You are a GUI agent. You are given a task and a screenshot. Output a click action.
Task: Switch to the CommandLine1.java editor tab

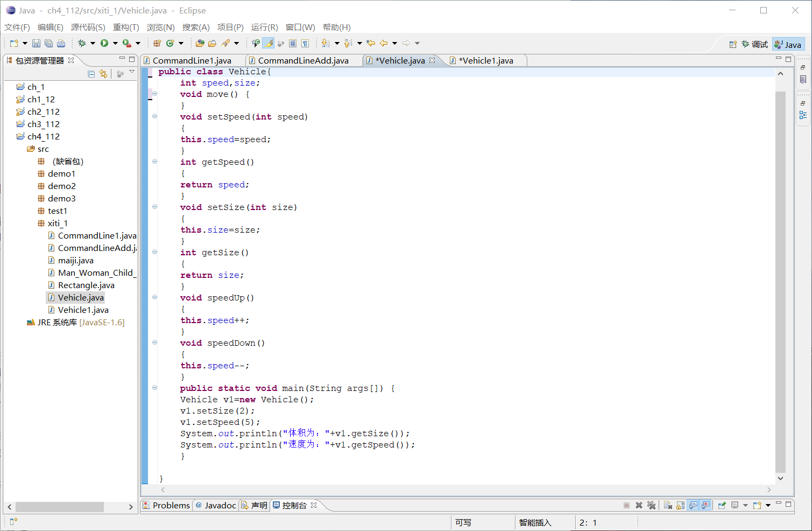click(192, 60)
